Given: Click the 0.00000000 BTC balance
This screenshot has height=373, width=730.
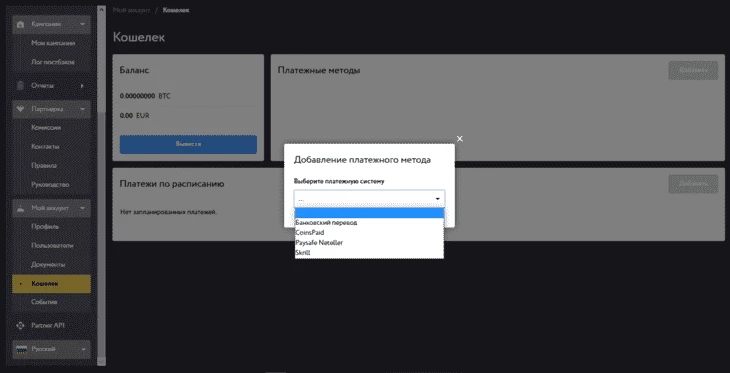Looking at the screenshot, I should click(x=145, y=96).
